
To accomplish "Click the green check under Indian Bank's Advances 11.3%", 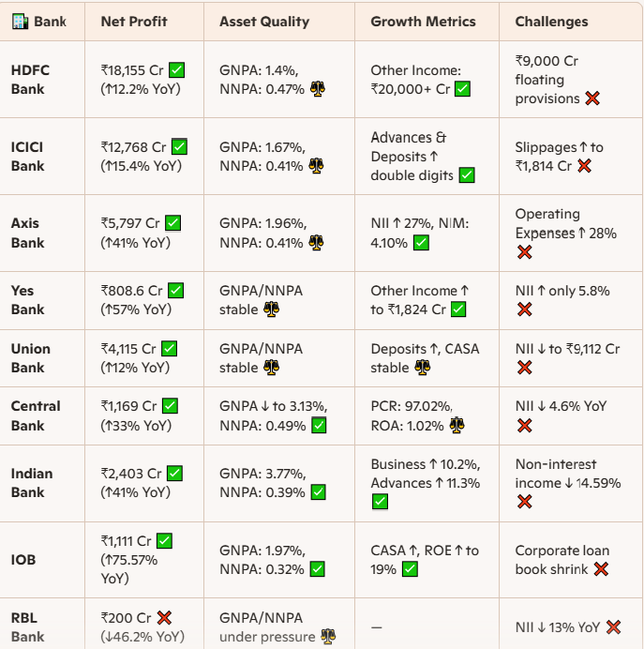I will point(380,502).
